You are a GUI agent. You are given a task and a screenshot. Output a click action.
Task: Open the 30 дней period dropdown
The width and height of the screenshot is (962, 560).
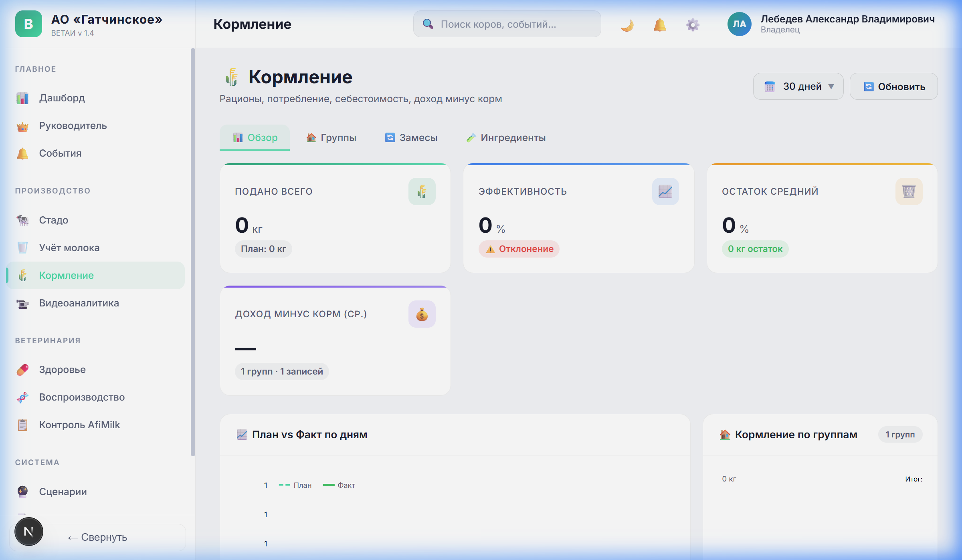(798, 86)
